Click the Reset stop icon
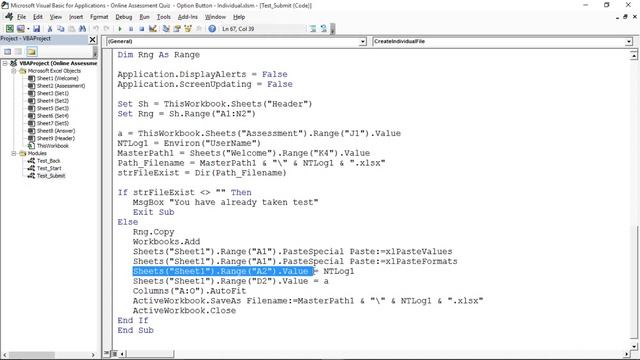The image size is (640, 360). coord(142,29)
